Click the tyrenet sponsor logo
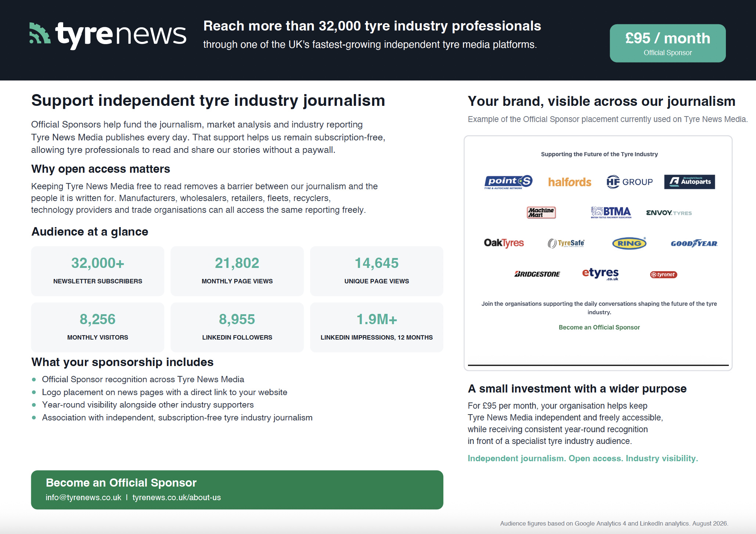The height and width of the screenshot is (534, 756). tap(663, 275)
